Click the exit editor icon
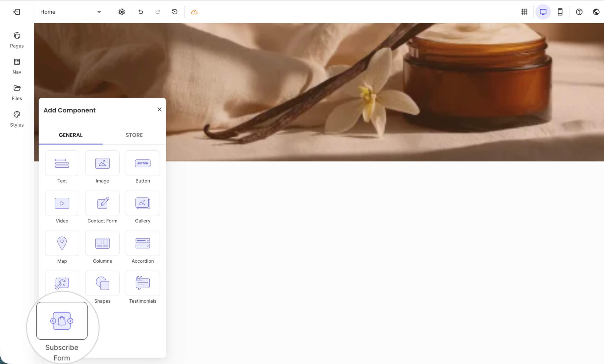Viewport: 604px width, 364px height. [17, 12]
